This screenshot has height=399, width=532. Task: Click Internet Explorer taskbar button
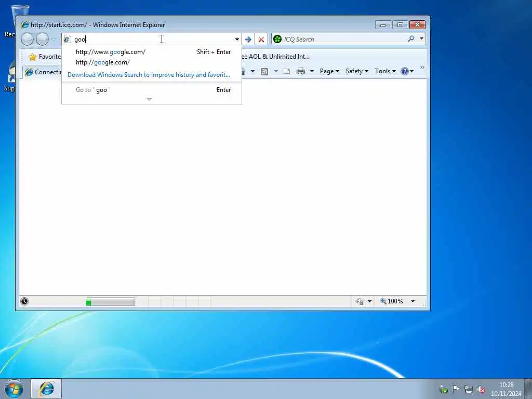[46, 389]
